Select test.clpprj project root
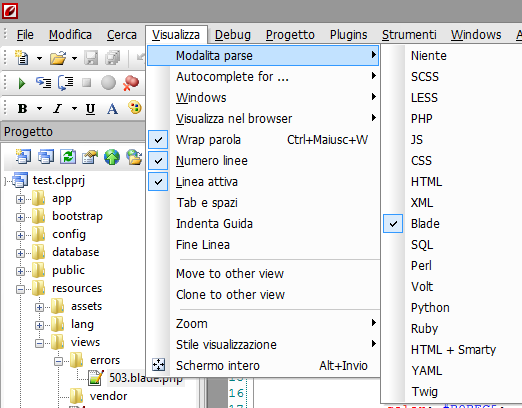The image size is (522, 408). [59, 180]
